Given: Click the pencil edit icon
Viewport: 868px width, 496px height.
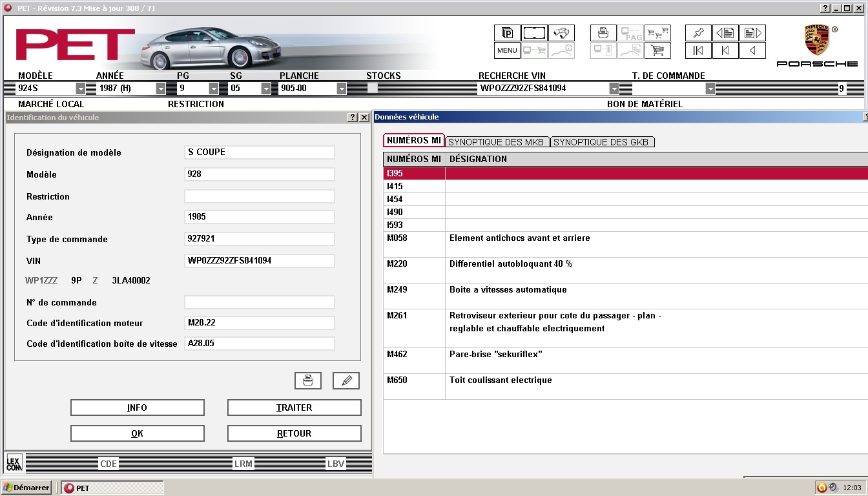Looking at the screenshot, I should click(x=346, y=380).
